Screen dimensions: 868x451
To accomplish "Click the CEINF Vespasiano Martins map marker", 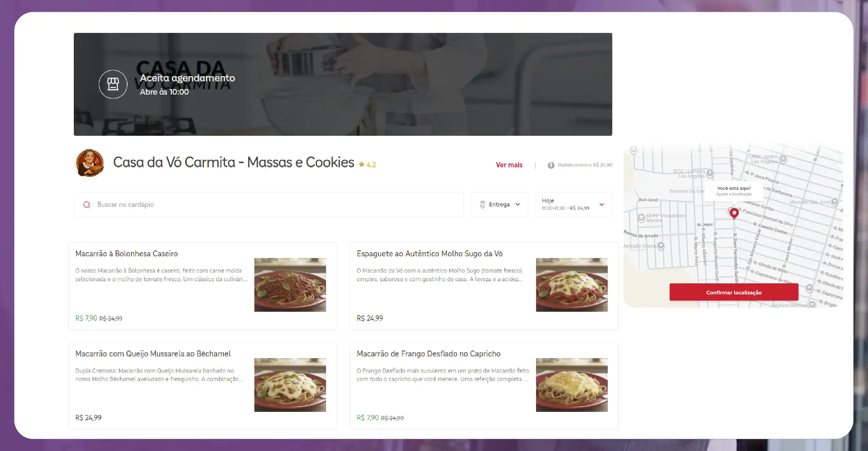I will [x=641, y=218].
